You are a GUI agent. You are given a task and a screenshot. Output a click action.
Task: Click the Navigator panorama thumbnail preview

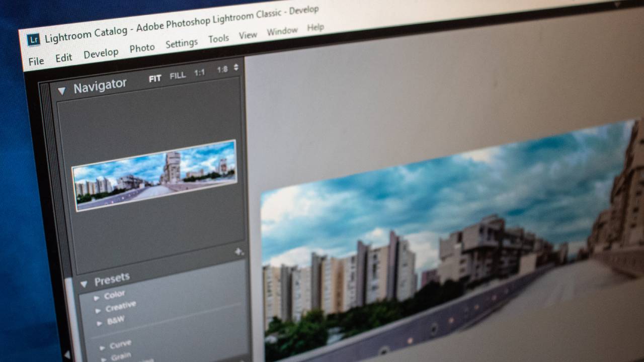pyautogui.click(x=154, y=174)
